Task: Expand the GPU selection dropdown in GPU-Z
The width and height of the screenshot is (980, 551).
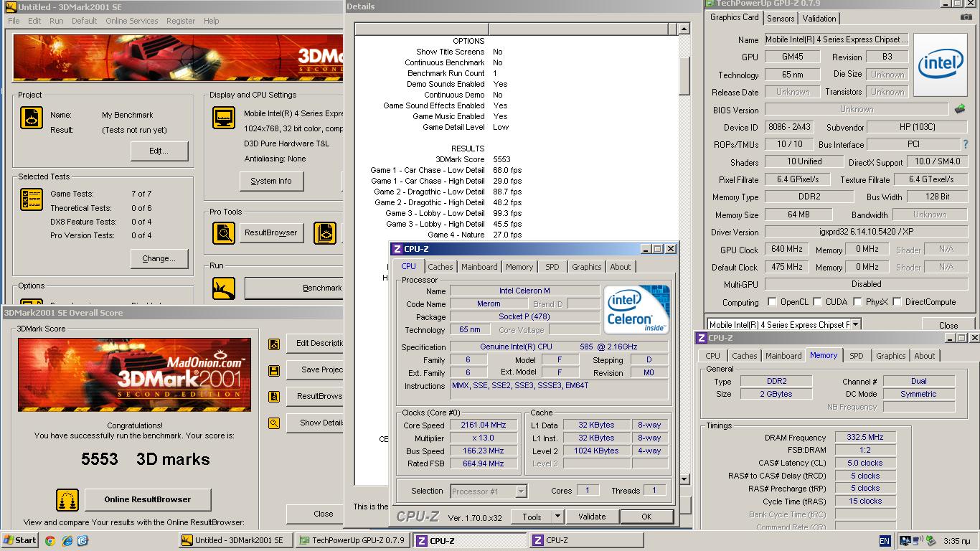Action: 855,325
